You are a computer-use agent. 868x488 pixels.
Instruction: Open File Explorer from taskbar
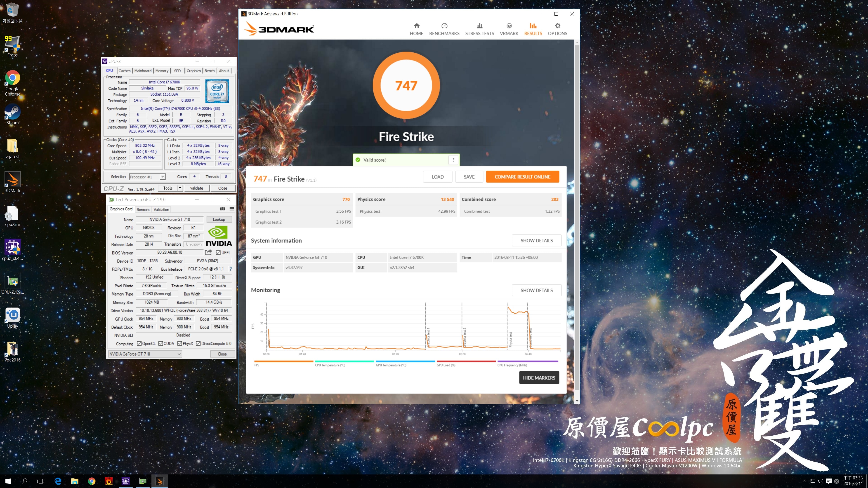pyautogui.click(x=75, y=481)
